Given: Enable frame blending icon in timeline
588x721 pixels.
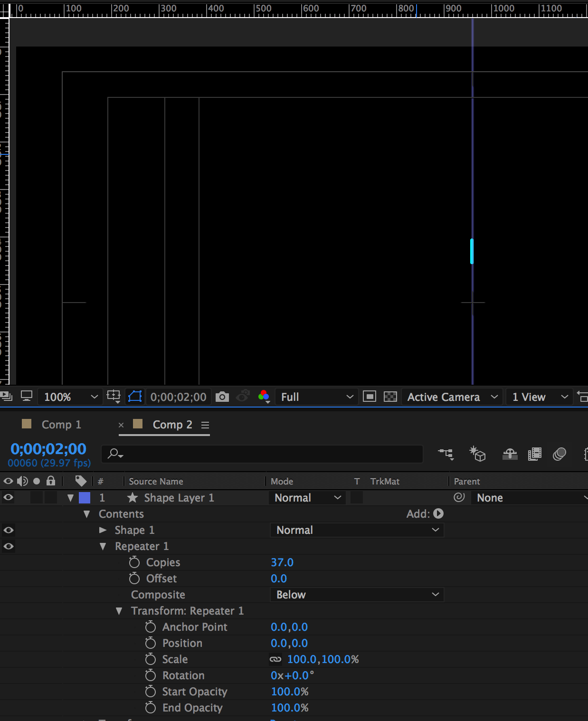Looking at the screenshot, I should point(535,455).
